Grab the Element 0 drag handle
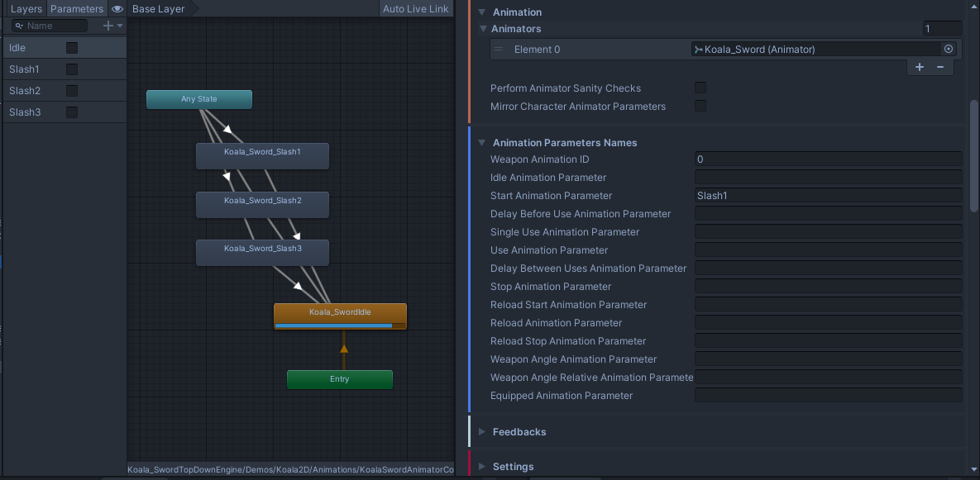 coord(499,50)
